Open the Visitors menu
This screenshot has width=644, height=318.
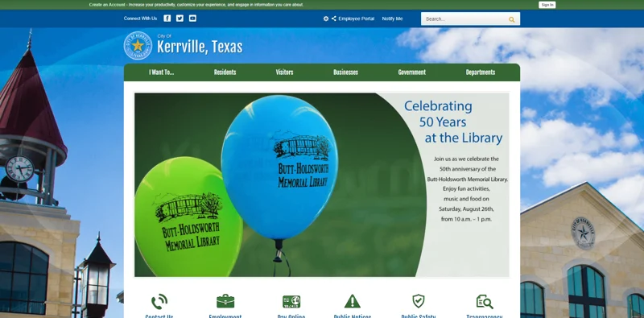tap(285, 72)
